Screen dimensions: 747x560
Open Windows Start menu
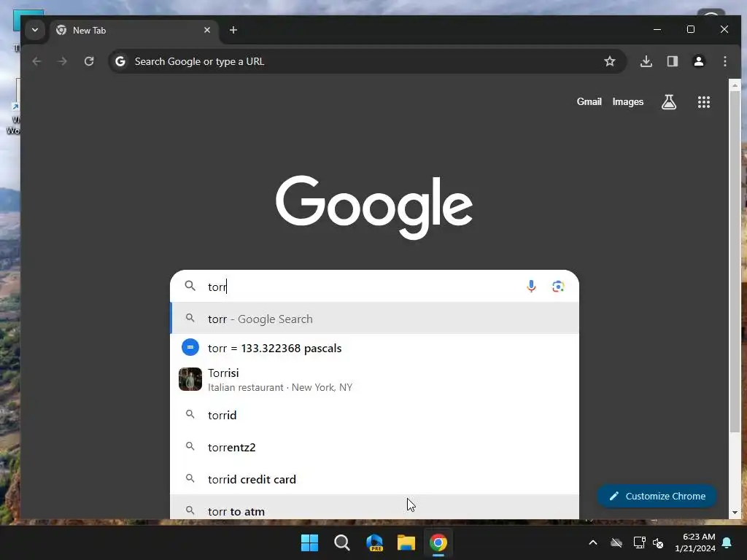tap(309, 542)
